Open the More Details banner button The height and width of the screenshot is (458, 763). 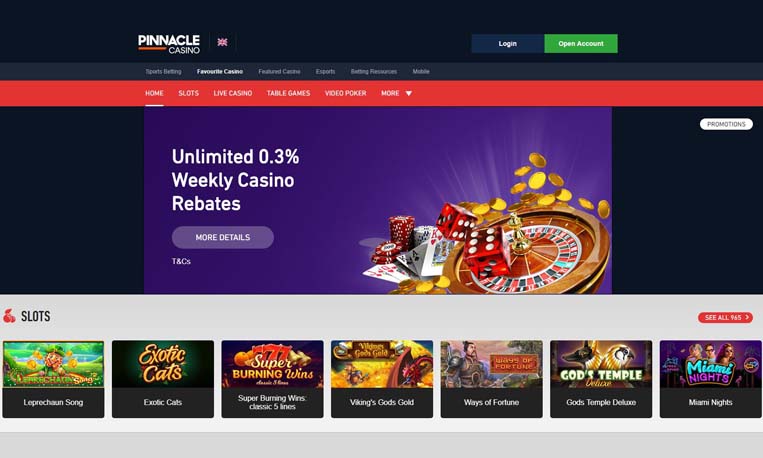(223, 238)
